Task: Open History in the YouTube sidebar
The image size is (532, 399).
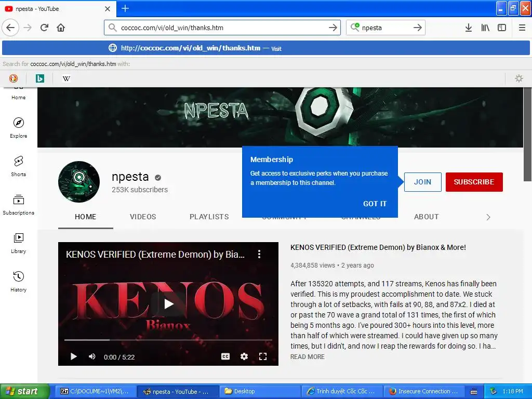Action: (x=18, y=282)
